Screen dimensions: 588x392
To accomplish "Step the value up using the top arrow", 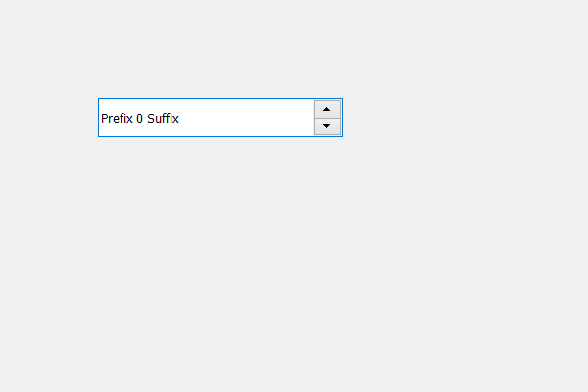I will point(327,109).
